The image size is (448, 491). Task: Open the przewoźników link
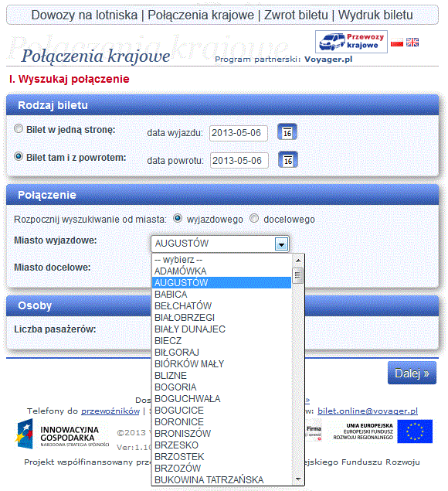110,411
